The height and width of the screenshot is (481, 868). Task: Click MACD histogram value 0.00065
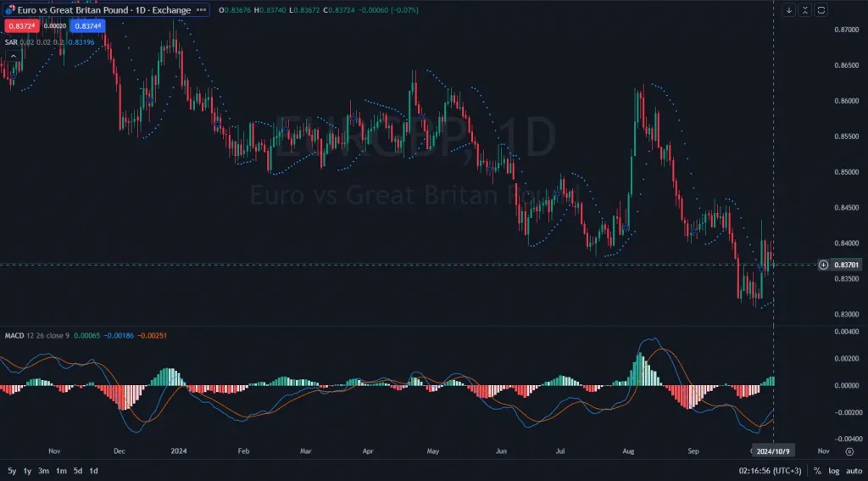click(x=87, y=336)
